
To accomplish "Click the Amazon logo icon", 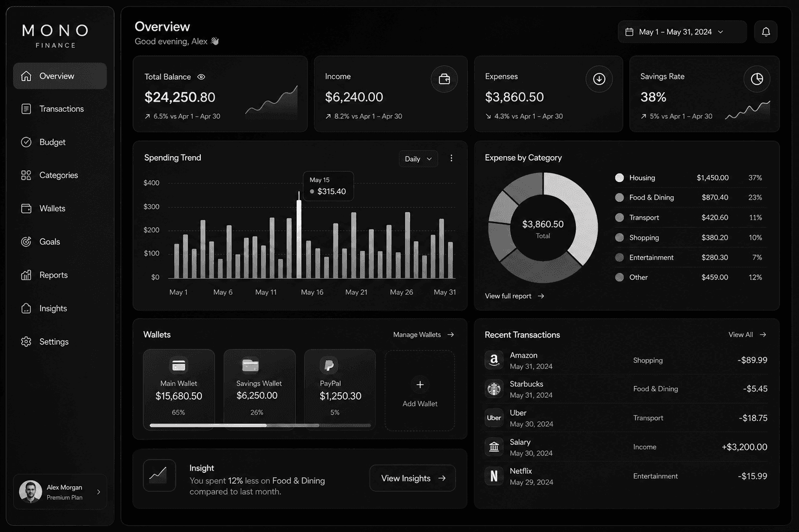I will (x=494, y=360).
